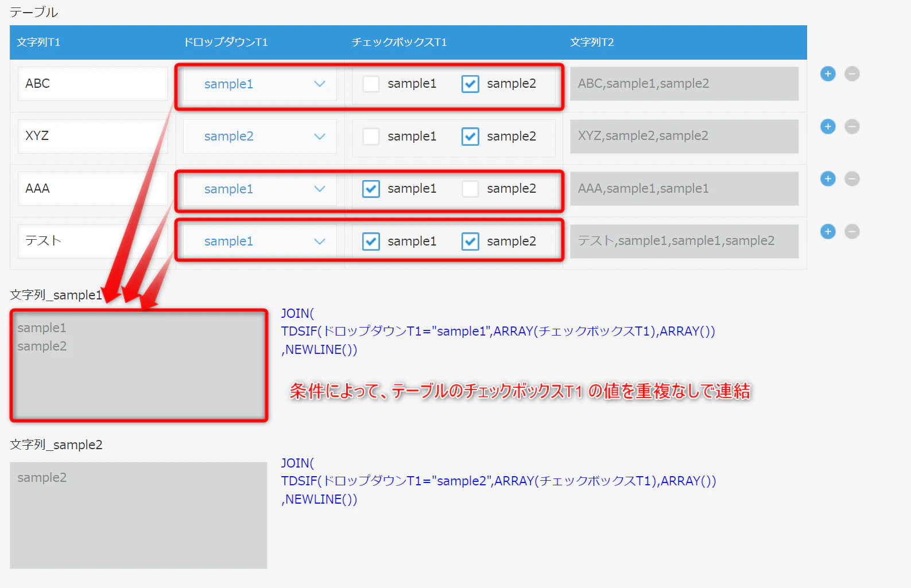Open the テスト row dropdown
This screenshot has width=911, height=588.
[260, 242]
